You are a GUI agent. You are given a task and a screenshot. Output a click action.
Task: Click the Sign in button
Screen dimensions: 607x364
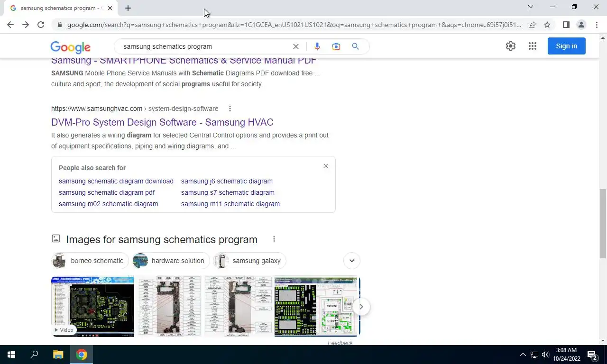(567, 46)
